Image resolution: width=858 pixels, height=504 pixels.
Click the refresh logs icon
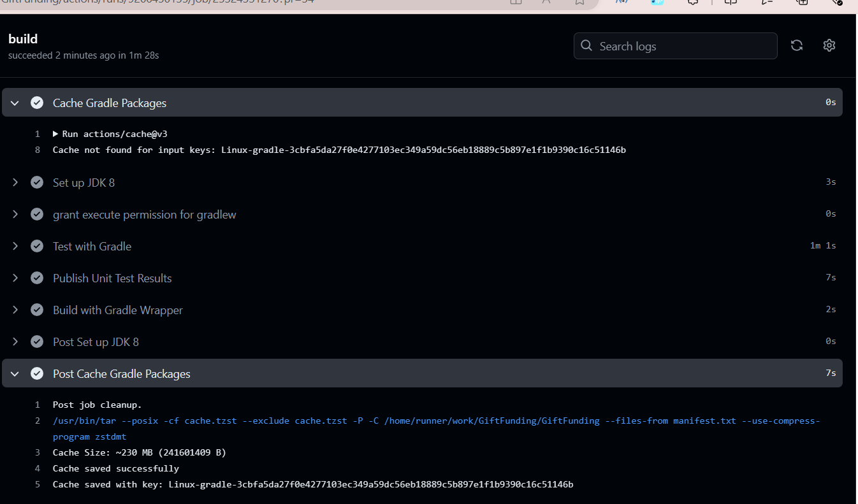point(797,45)
